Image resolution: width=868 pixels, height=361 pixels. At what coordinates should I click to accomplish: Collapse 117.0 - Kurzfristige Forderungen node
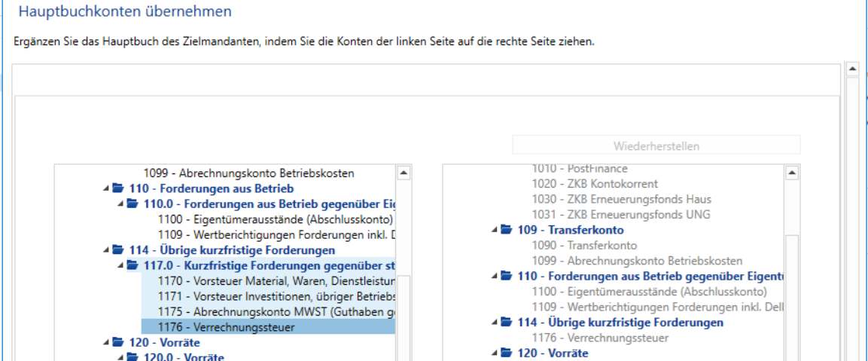pos(120,265)
